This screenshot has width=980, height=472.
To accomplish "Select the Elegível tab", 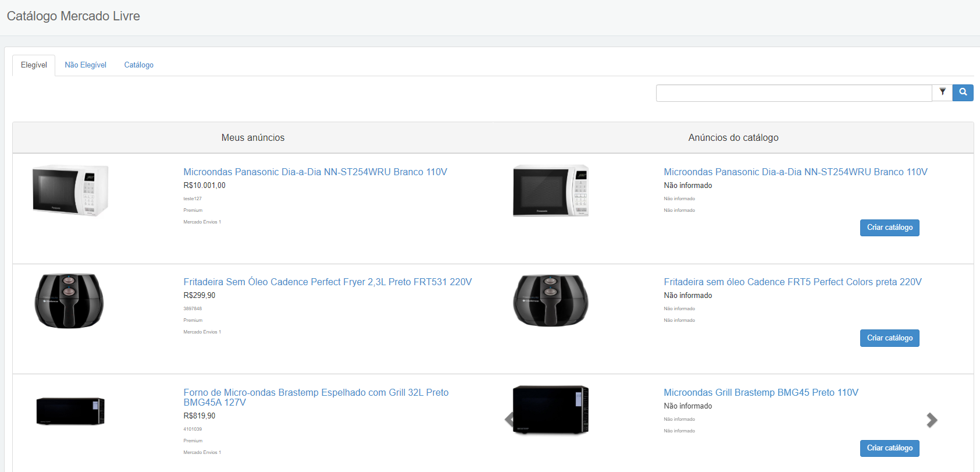I will pyautogui.click(x=34, y=65).
